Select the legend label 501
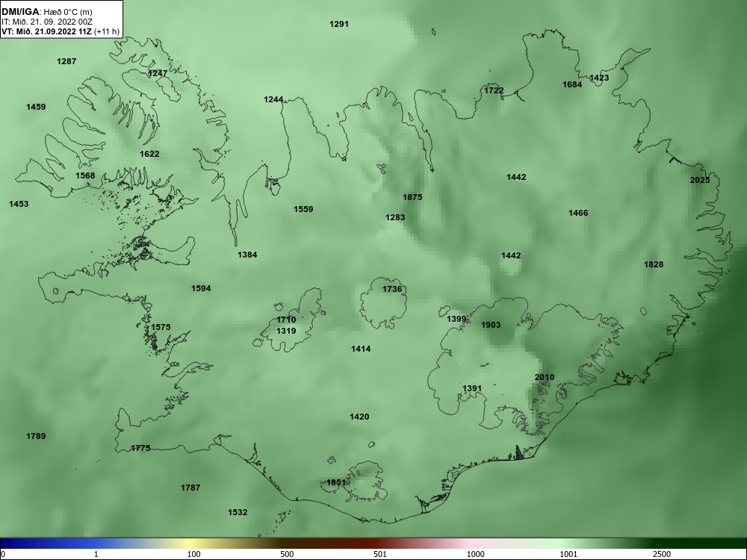747x560 pixels. coord(380,554)
